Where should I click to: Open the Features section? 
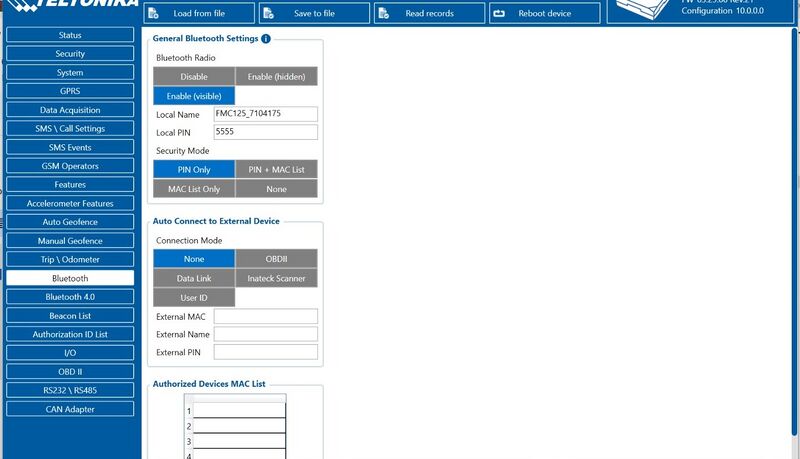(70, 184)
